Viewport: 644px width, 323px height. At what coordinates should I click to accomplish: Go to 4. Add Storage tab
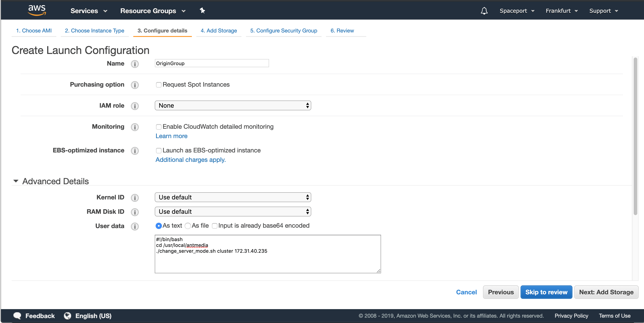(x=218, y=30)
